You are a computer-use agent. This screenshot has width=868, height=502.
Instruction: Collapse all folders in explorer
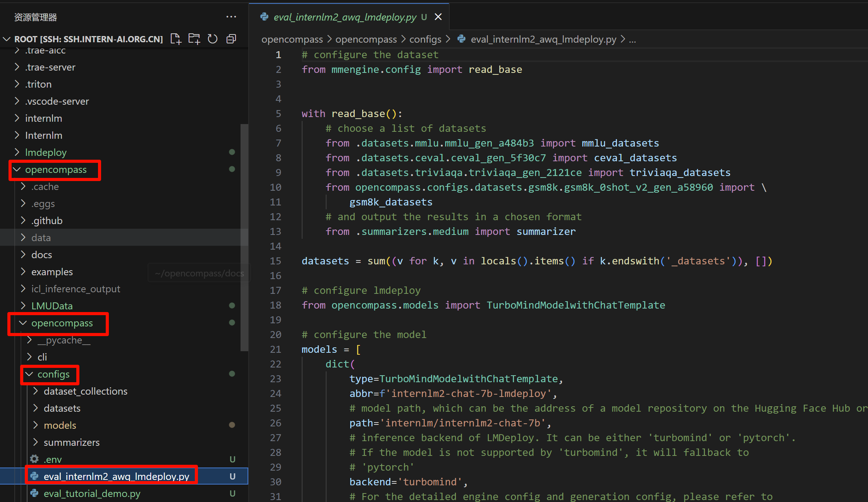coord(231,39)
